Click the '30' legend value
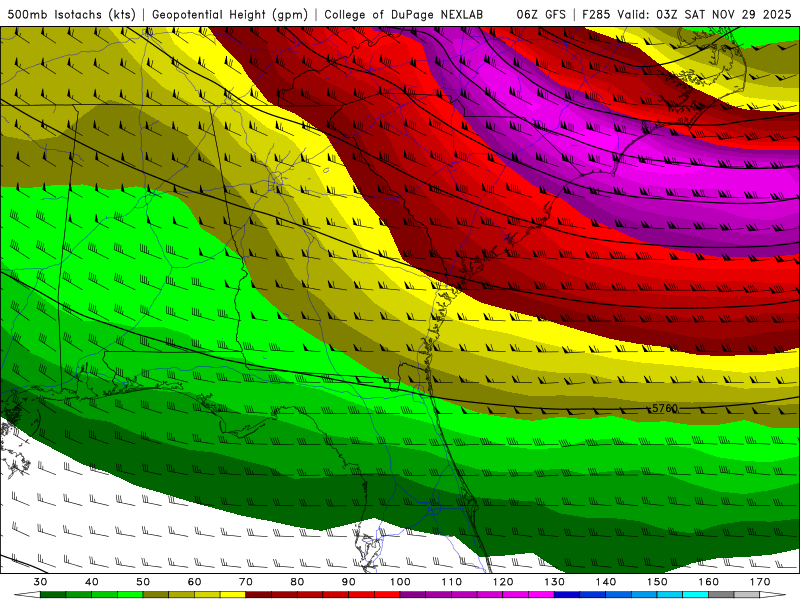Image resolution: width=800 pixels, height=600 pixels. tap(40, 582)
